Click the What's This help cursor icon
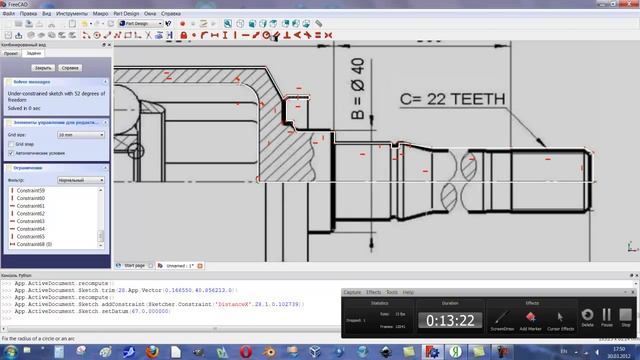Image resolution: width=640 pixels, height=360 pixels. click(168, 24)
